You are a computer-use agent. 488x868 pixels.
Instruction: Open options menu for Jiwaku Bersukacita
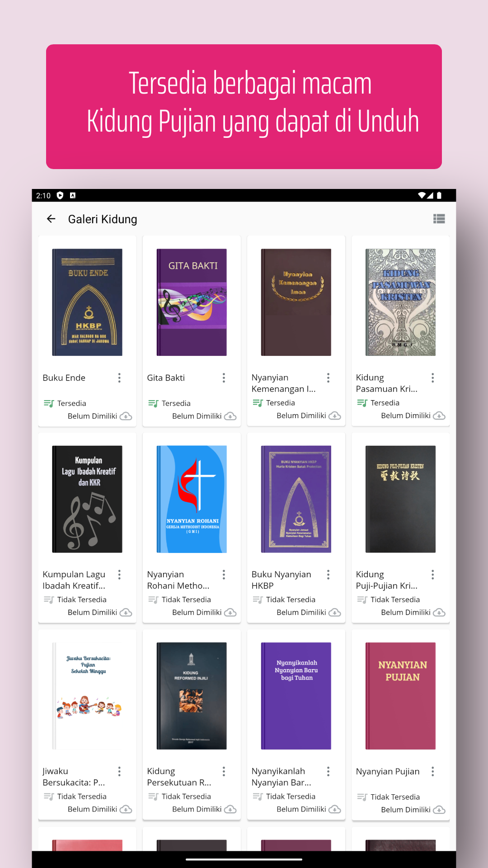119,771
